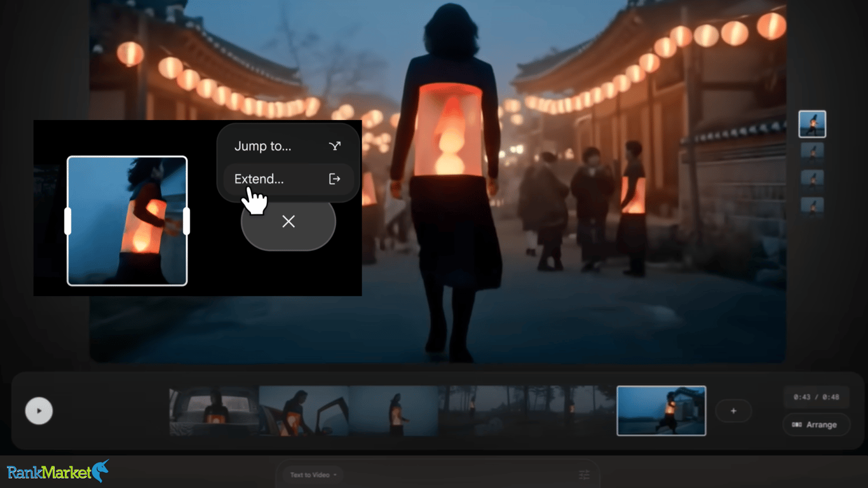Select the highlighted last clip in the timeline
Image resolution: width=868 pixels, height=488 pixels.
click(x=661, y=411)
